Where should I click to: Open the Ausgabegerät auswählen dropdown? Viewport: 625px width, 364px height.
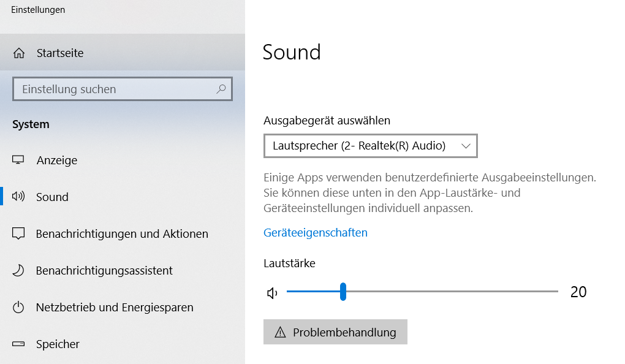(370, 146)
